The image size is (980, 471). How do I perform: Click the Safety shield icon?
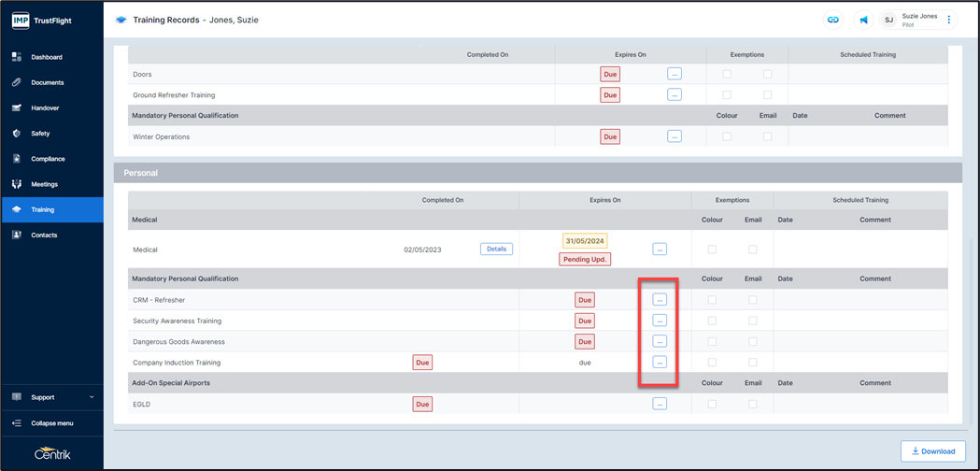coord(17,134)
